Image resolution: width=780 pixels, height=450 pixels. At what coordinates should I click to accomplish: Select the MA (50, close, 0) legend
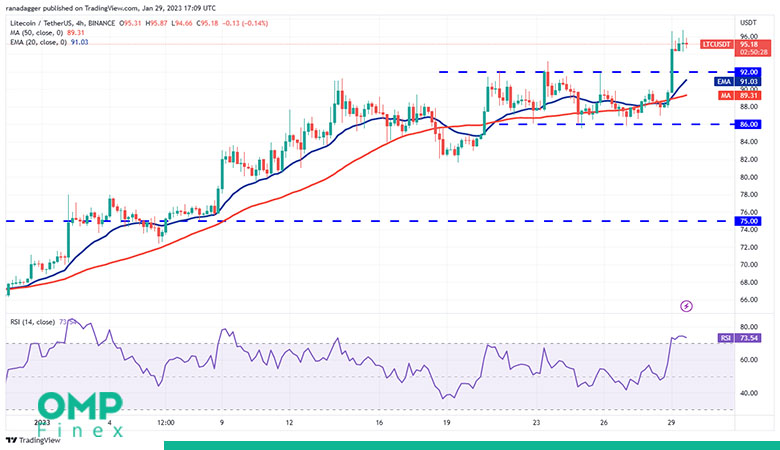click(x=37, y=33)
